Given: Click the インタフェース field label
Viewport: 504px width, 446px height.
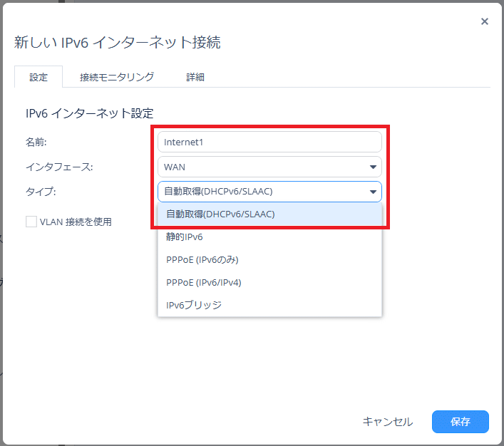Looking at the screenshot, I should click(60, 167).
